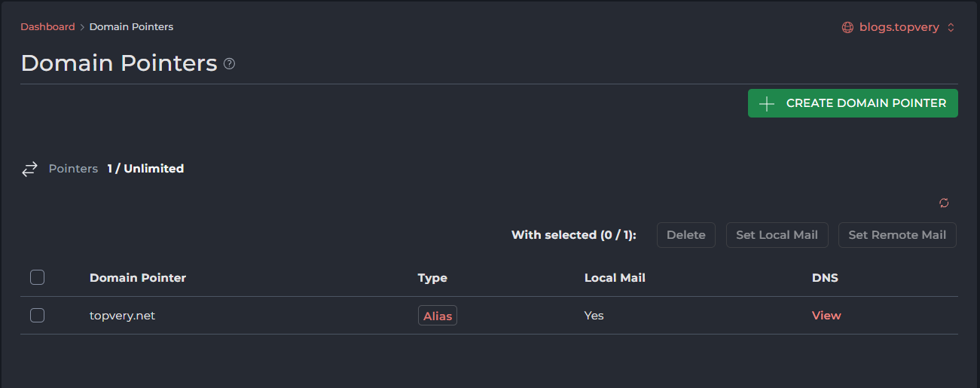980x388 pixels.
Task: Click the globe icon next to blogs.topvery
Action: (847, 28)
